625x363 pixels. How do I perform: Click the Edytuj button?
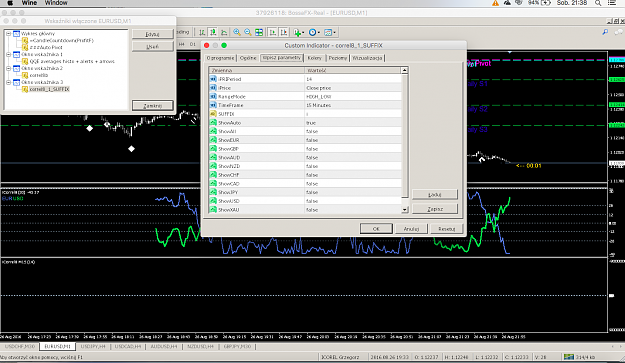coord(153,34)
